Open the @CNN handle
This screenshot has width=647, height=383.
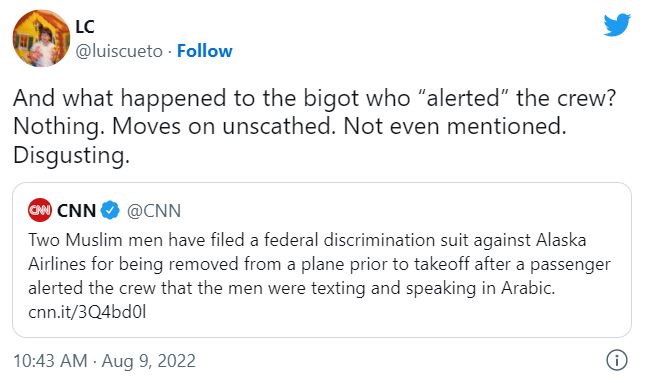coord(153,211)
